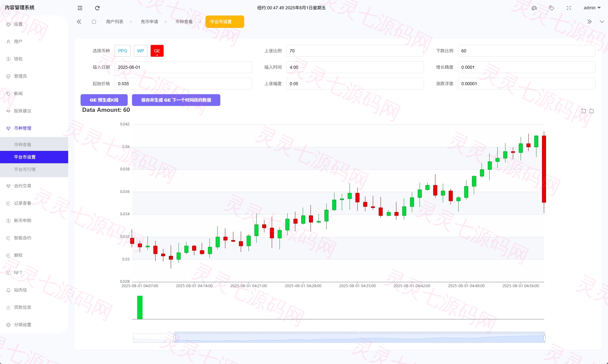Click the chart zoom area icon
This screenshot has width=608, height=364.
click(x=584, y=111)
